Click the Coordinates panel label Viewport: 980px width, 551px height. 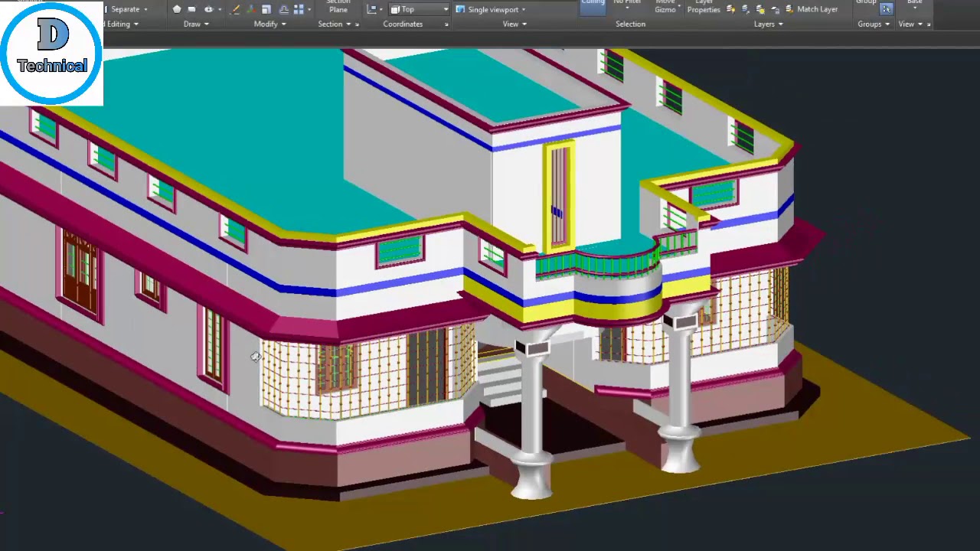click(x=403, y=24)
